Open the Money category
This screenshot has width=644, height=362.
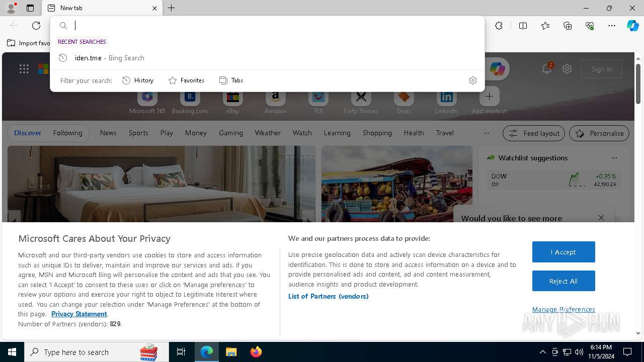[x=196, y=133]
